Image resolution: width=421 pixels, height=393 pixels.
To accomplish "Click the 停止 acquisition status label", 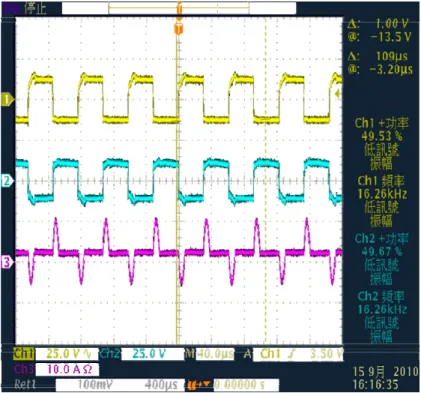I will [x=35, y=8].
